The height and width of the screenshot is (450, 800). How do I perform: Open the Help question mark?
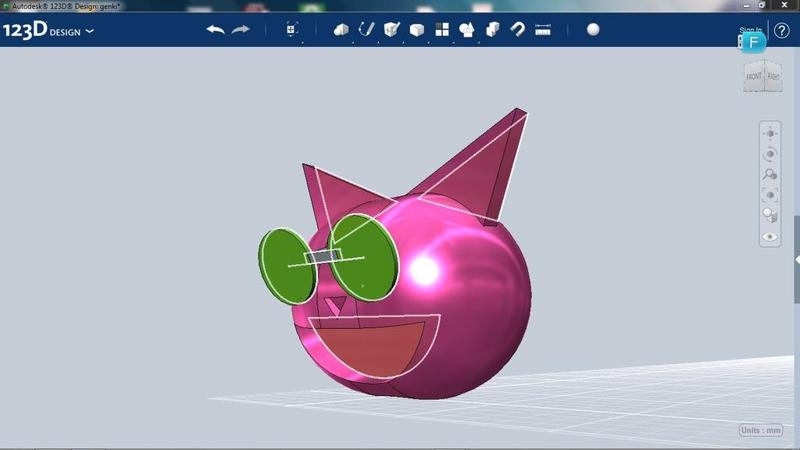pos(782,31)
